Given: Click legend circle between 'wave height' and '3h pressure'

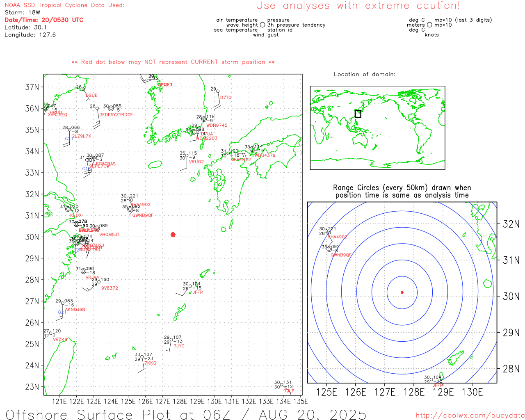Looking at the screenshot, I should 262,25.
